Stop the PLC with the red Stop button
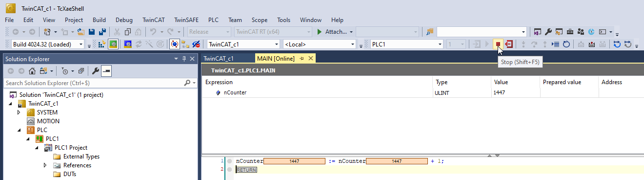The width and height of the screenshot is (644, 180). point(498,44)
